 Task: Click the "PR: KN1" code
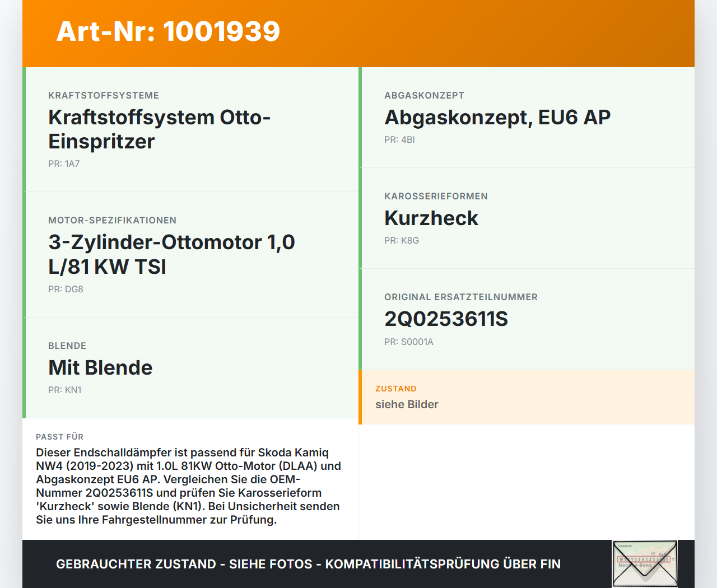65,390
